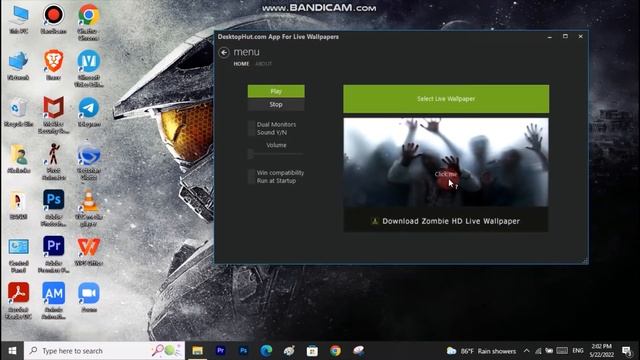
Task: Click the green Play button
Action: point(276,91)
